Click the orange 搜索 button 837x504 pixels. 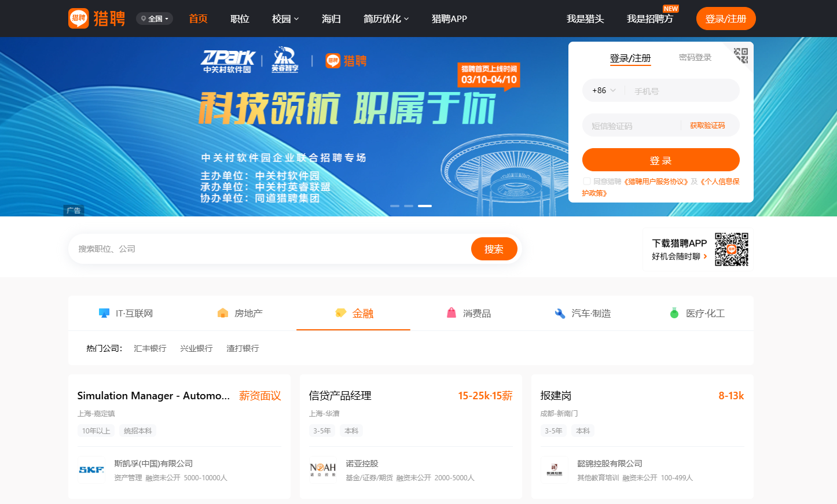[494, 249]
